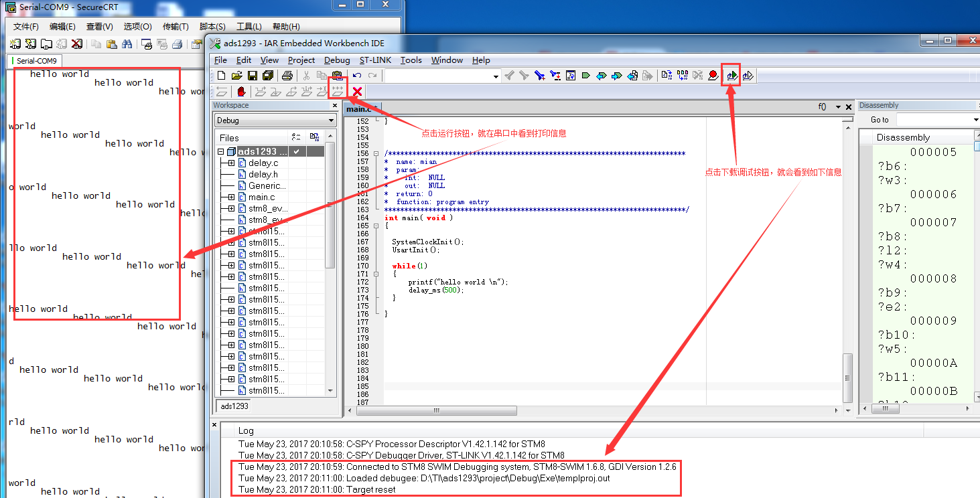
Task: Expand the main.c node in Files tree
Action: click(x=231, y=197)
